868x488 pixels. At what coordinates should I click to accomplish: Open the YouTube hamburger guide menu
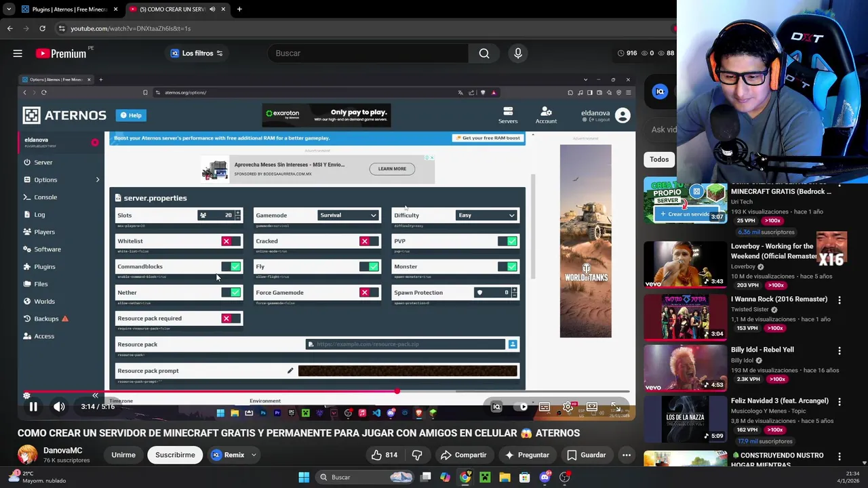coord(18,54)
